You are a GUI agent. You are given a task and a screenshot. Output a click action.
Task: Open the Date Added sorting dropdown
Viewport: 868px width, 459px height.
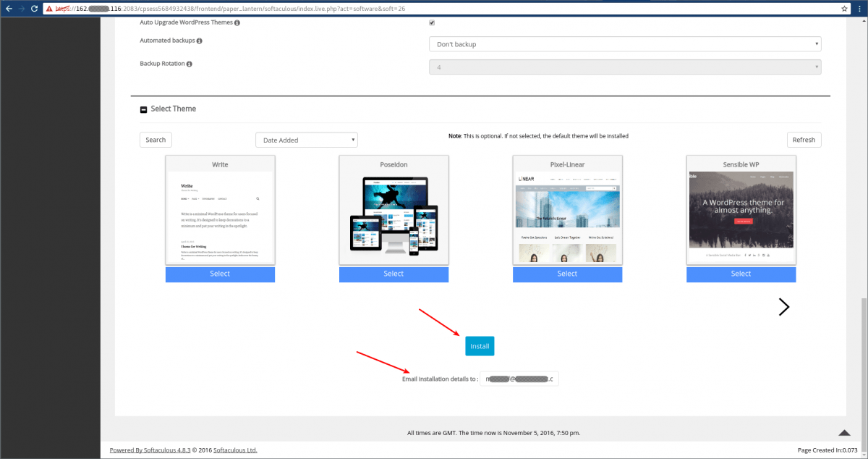coord(306,139)
